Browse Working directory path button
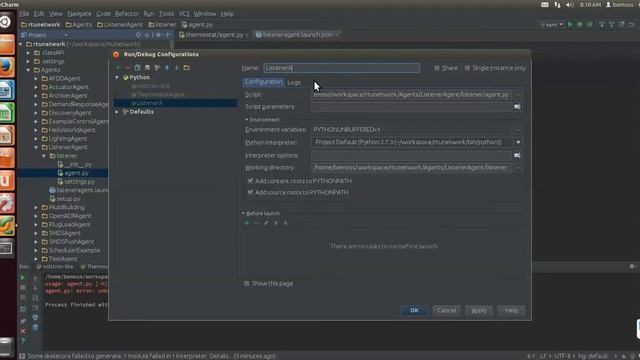 (x=518, y=168)
